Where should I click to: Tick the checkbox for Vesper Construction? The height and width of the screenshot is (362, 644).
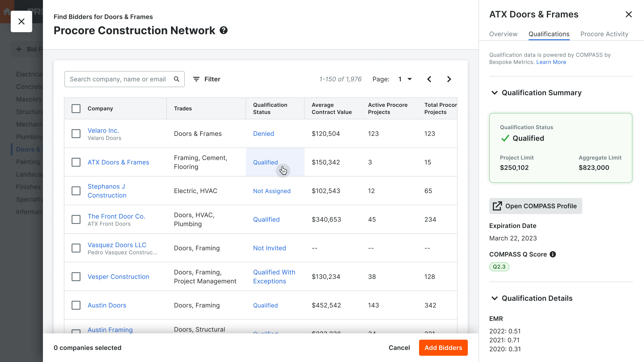point(76,277)
